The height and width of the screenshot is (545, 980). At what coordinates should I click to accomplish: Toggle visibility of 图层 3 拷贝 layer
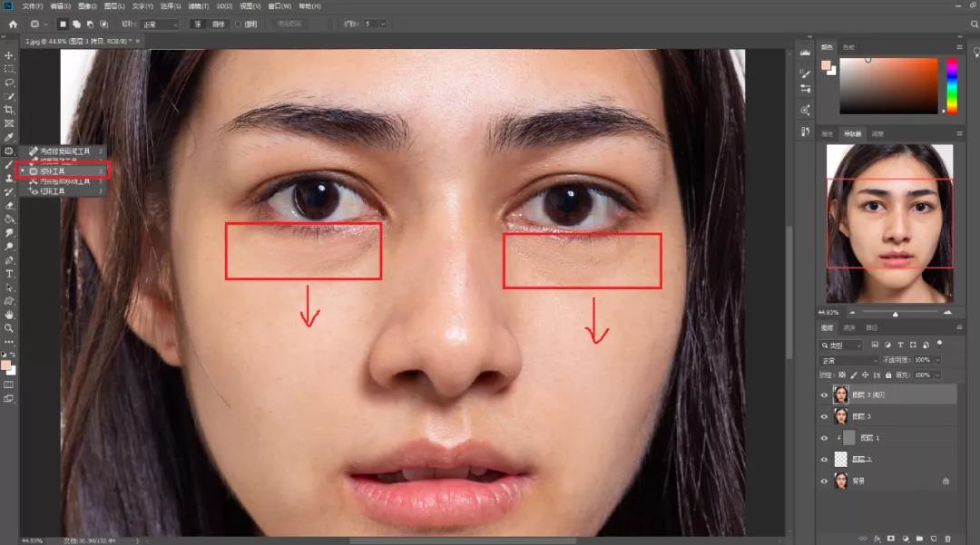pyautogui.click(x=825, y=394)
